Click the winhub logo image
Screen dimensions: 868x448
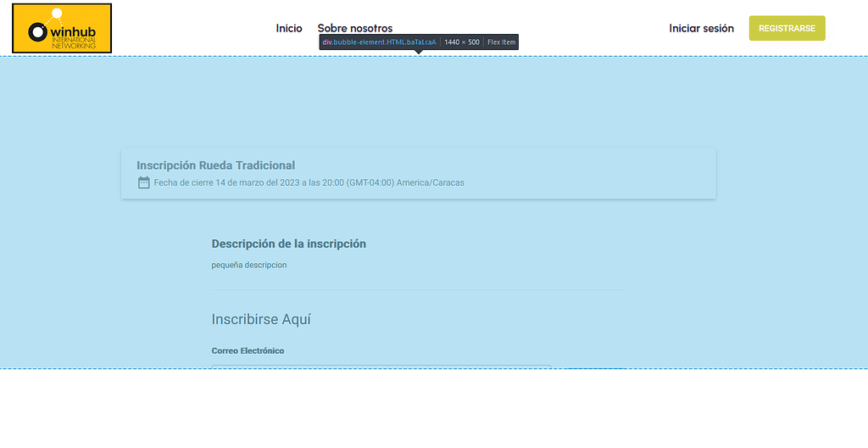(61, 28)
